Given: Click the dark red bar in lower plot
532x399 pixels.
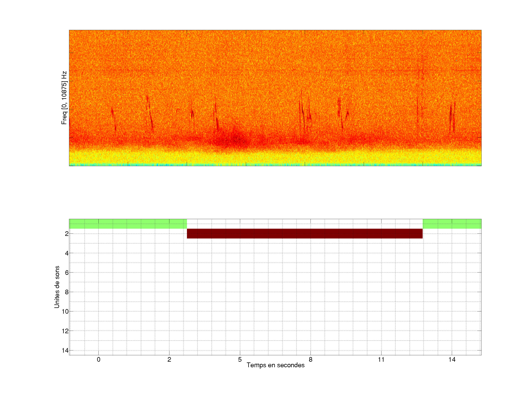Looking at the screenshot, I should [x=304, y=233].
